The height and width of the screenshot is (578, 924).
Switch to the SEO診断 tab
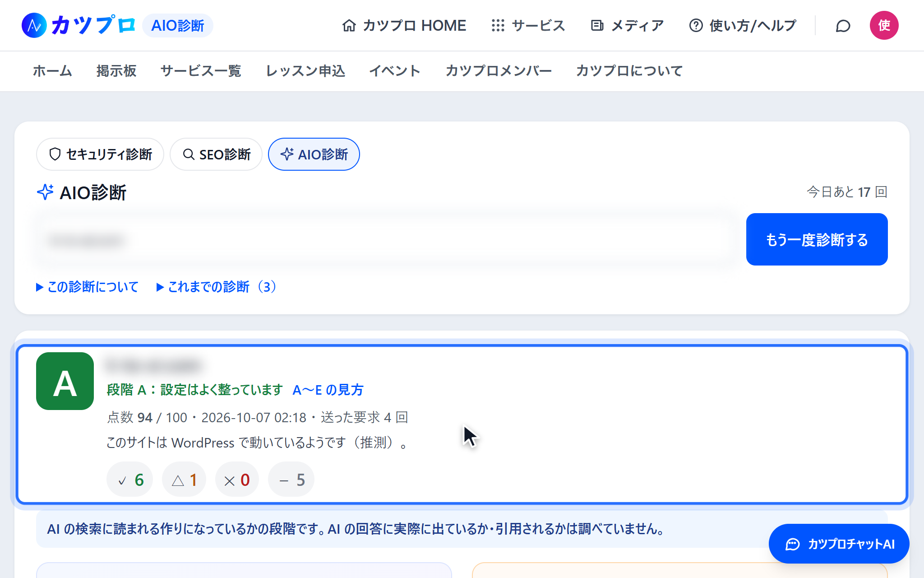tap(216, 154)
